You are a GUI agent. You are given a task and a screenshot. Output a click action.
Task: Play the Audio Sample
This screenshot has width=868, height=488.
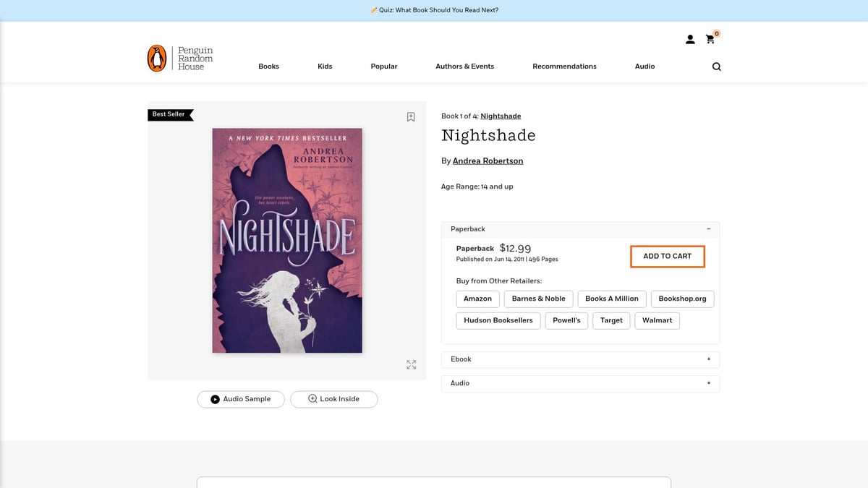241,399
